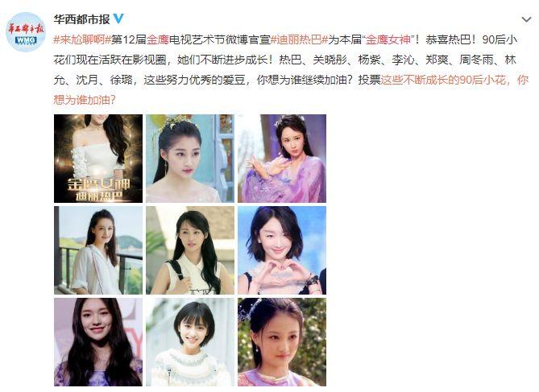The width and height of the screenshot is (539, 392).
Task: Open the 金鹰女神 quoted keyword link
Action: click(388, 40)
